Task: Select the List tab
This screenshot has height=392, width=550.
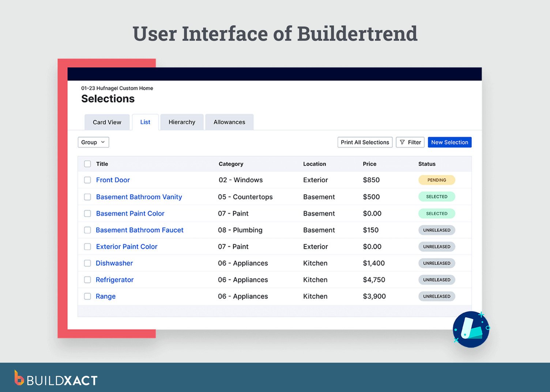Action: [145, 122]
